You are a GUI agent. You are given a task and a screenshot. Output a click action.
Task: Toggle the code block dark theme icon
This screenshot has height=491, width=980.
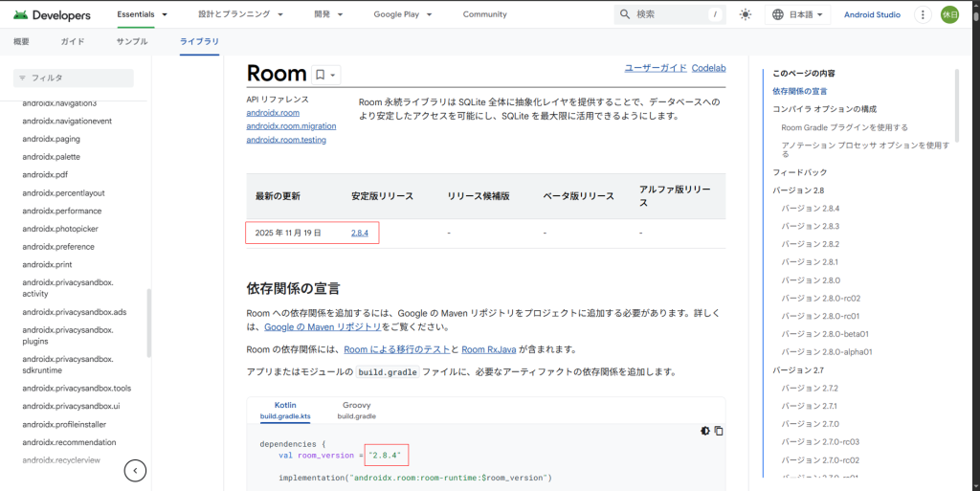pyautogui.click(x=705, y=431)
